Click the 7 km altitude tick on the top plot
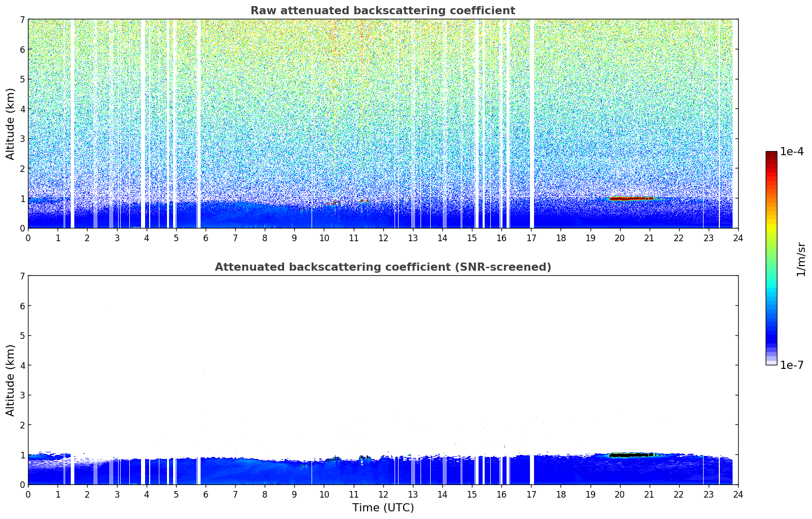This screenshot has width=812, height=519. 22,20
